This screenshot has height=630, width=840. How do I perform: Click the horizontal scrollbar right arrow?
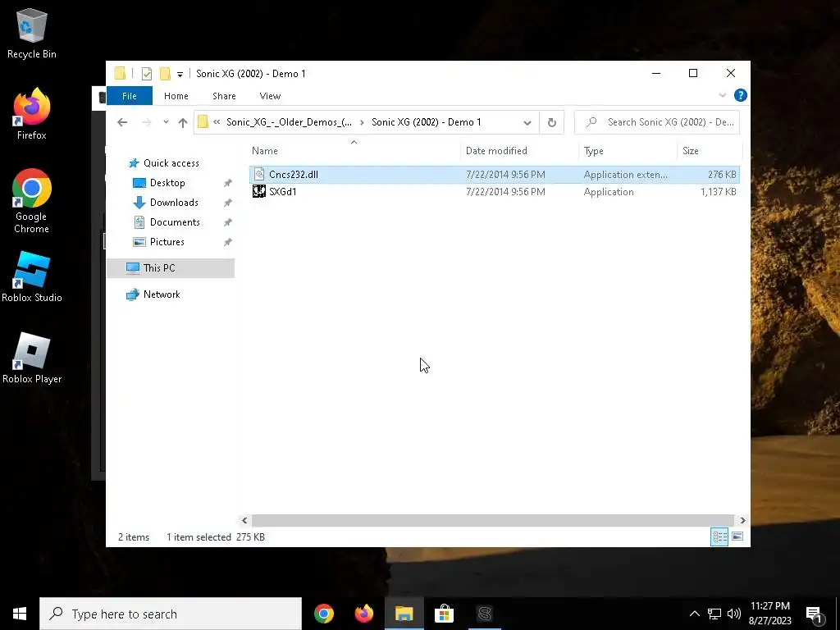pos(742,520)
